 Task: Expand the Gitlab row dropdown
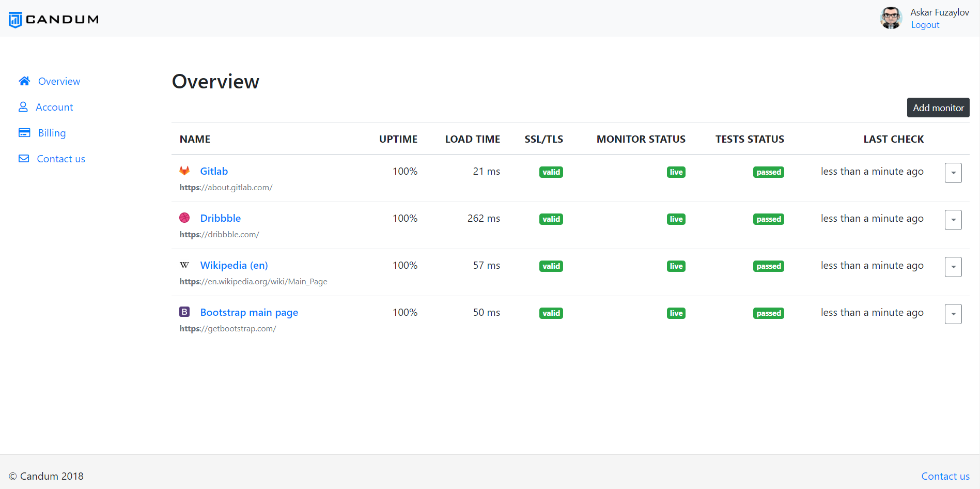pyautogui.click(x=953, y=173)
